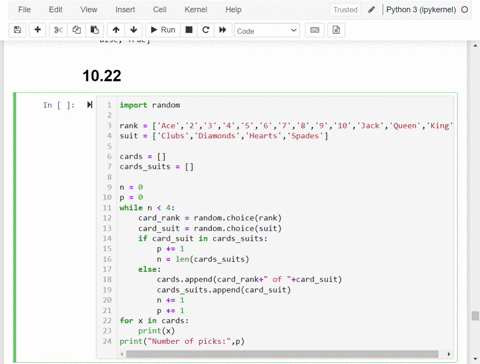Screen dimensions: 480x364
Task: Open the cell type Code dropdown
Action: click(267, 30)
